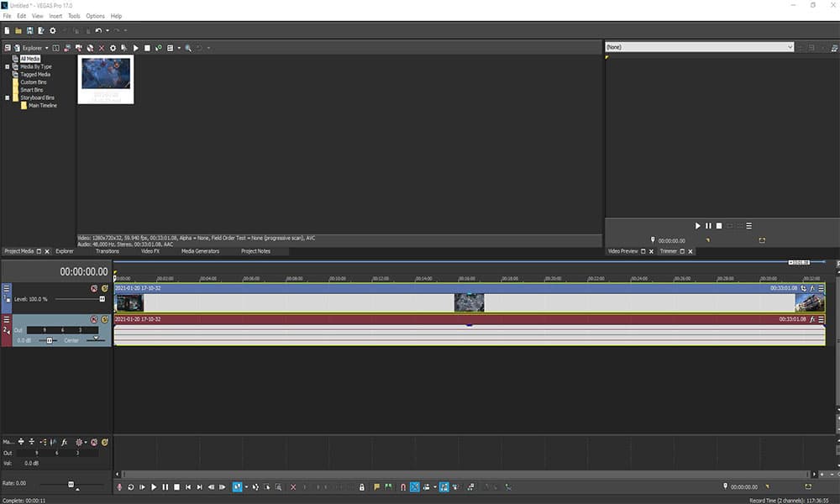Remove selected media with the red X icon
The height and width of the screenshot is (504, 840).
pos(102,48)
